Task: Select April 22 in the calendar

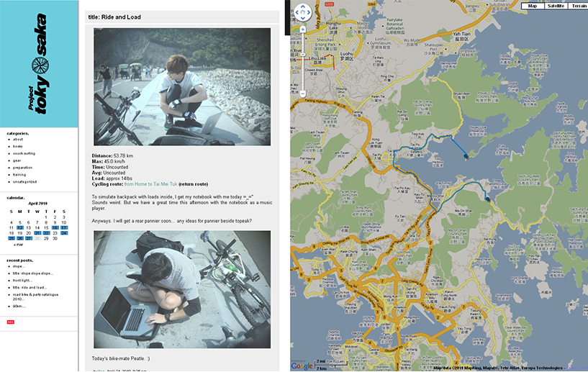Action: [x=46, y=233]
